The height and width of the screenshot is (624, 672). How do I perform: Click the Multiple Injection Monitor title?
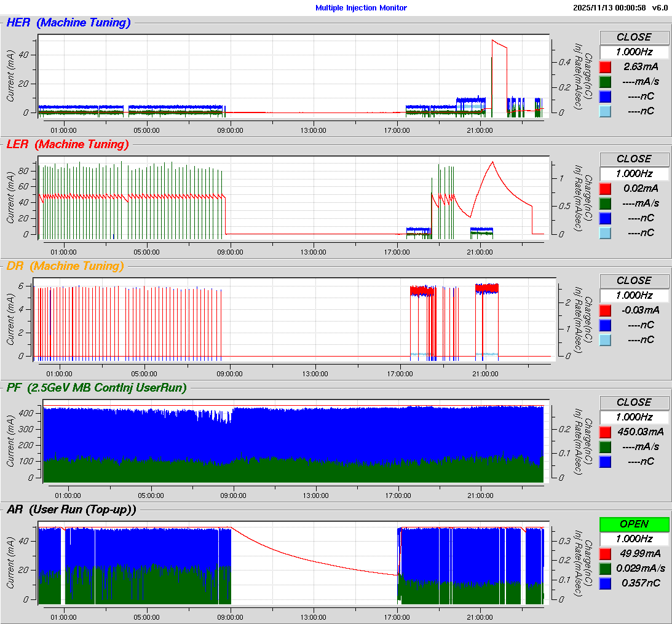(x=361, y=8)
